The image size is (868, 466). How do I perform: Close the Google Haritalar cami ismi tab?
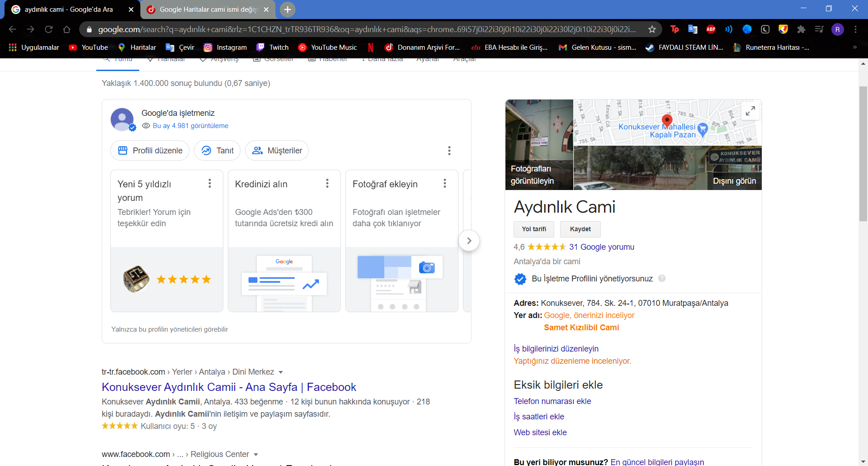click(x=266, y=10)
